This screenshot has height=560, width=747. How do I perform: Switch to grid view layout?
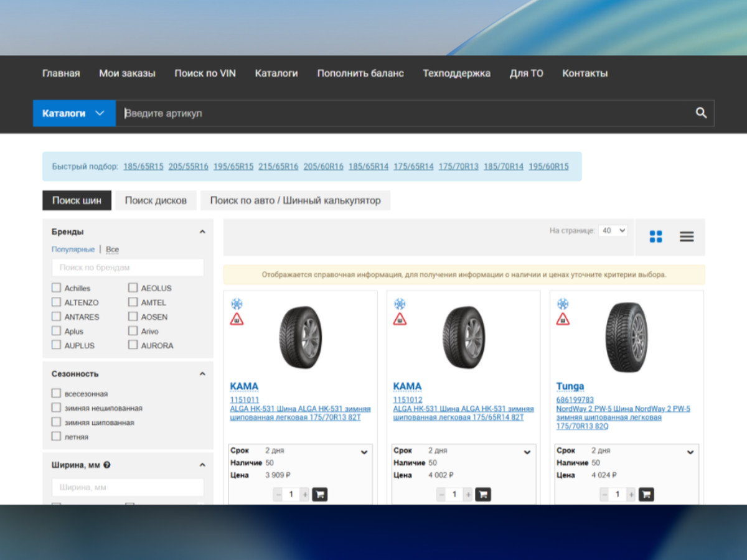pyautogui.click(x=655, y=236)
